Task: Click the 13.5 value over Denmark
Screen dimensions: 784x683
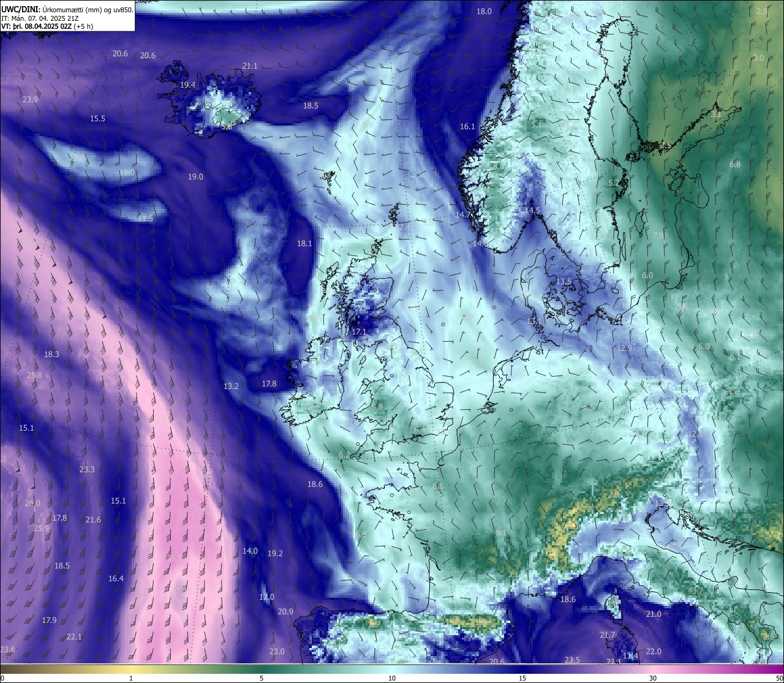Action: [563, 281]
